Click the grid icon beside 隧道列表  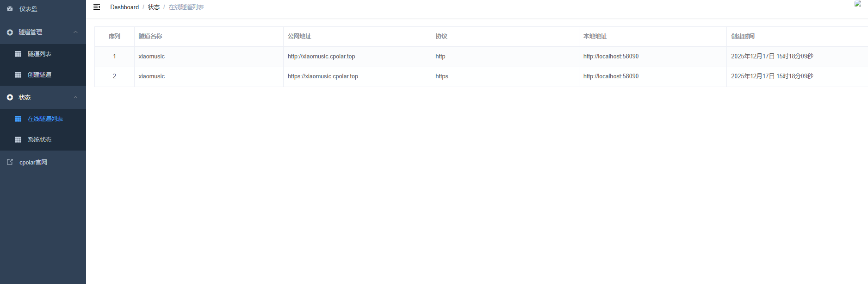[x=18, y=54]
